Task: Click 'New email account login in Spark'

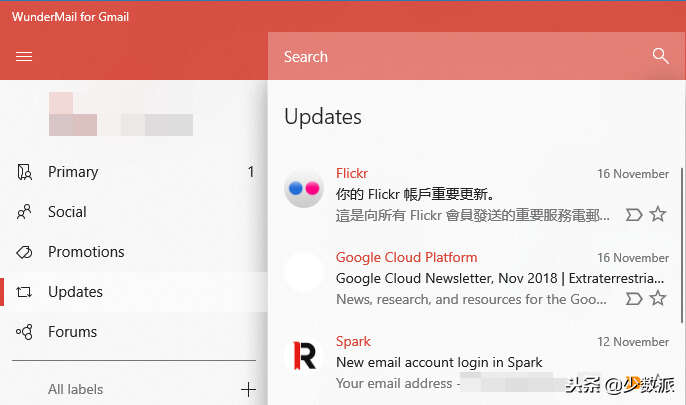Action: tap(439, 362)
